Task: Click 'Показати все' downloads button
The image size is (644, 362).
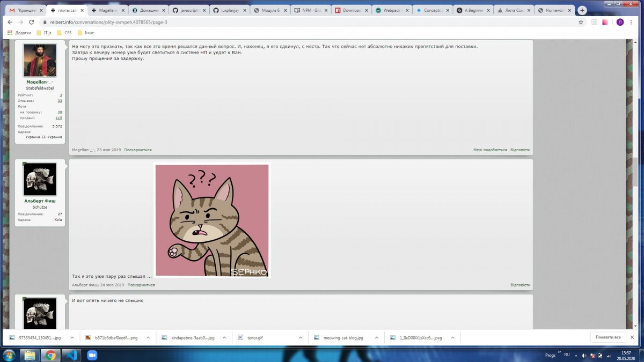Action: click(608, 337)
